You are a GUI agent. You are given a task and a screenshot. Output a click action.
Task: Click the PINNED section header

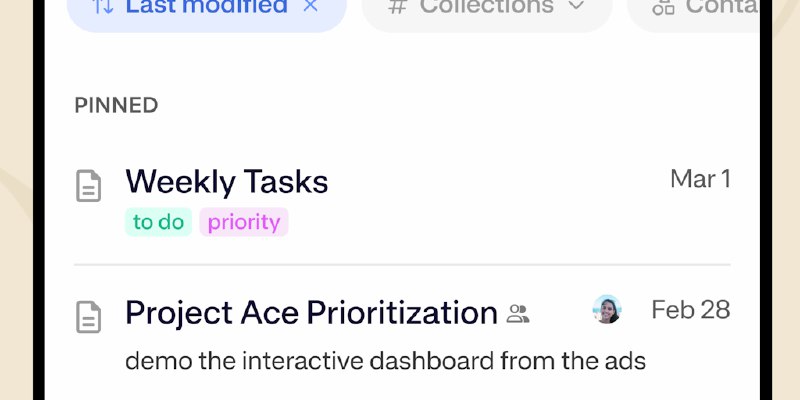pyautogui.click(x=116, y=105)
